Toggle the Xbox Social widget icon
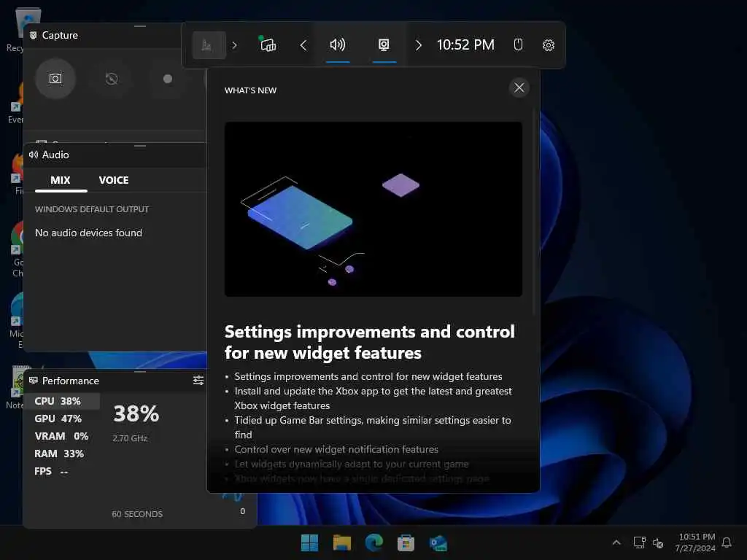 [x=268, y=44]
